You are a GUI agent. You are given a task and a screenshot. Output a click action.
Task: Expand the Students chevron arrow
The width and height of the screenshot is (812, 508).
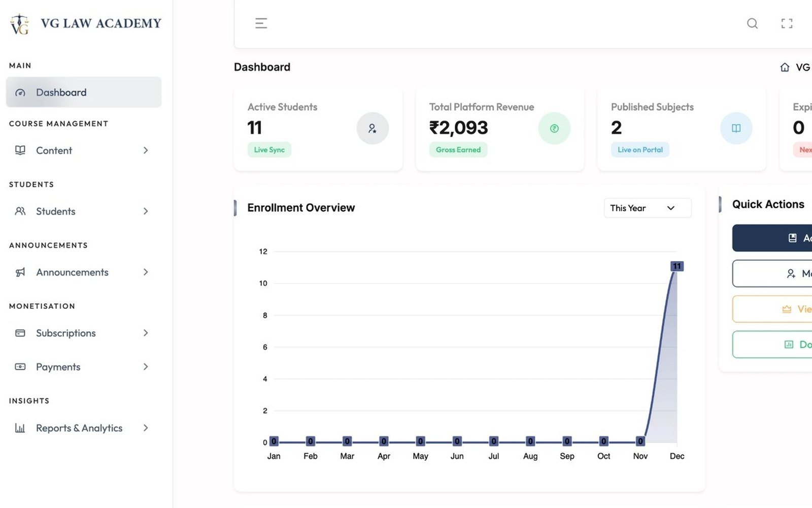click(x=146, y=211)
